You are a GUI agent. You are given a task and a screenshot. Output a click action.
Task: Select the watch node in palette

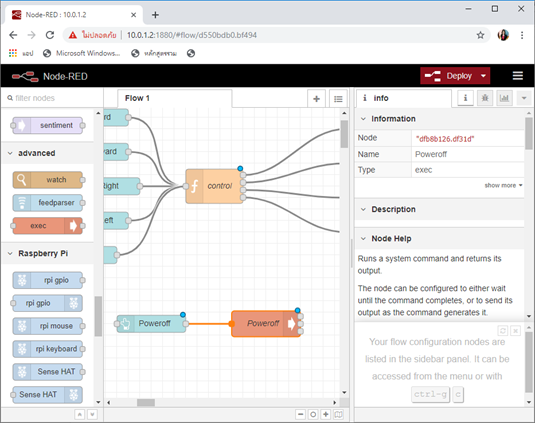coord(48,180)
